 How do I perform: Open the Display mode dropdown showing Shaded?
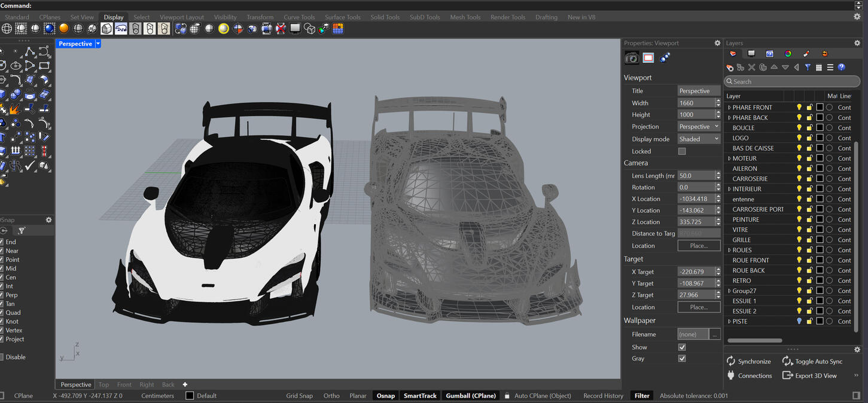click(698, 138)
